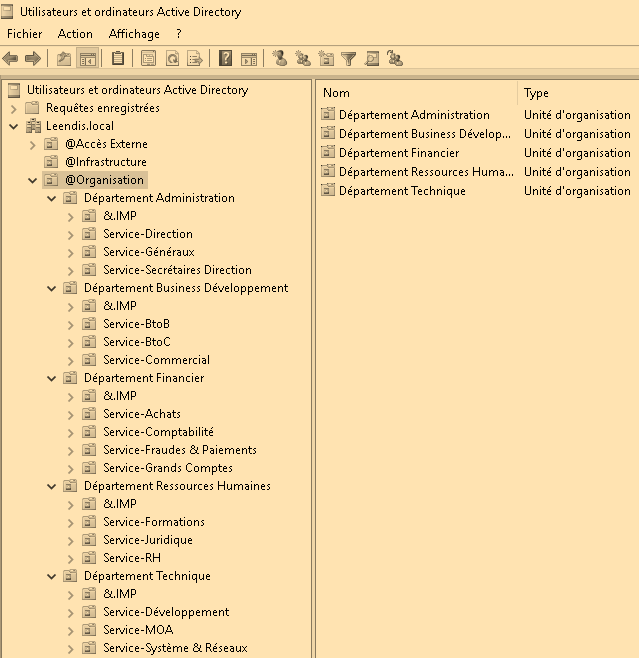Click the Requêtes enregistrées folder icon
639x658 pixels.
coord(32,108)
